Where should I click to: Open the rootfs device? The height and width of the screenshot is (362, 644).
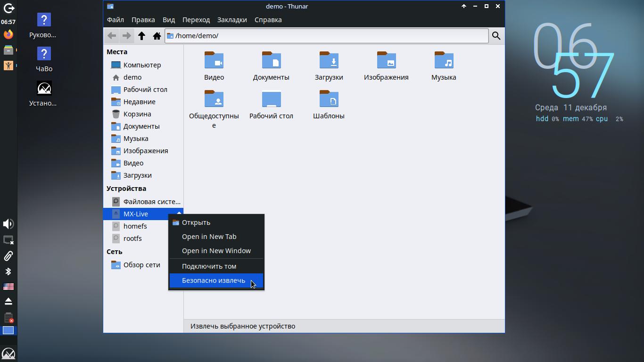[143, 239]
